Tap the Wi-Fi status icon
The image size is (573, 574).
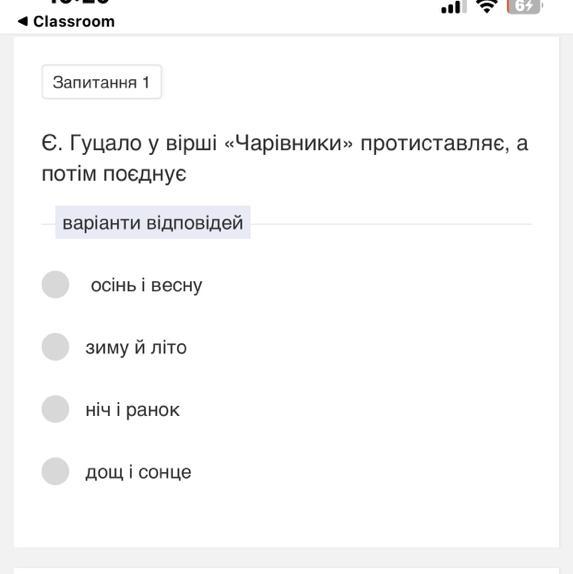pos(486,6)
